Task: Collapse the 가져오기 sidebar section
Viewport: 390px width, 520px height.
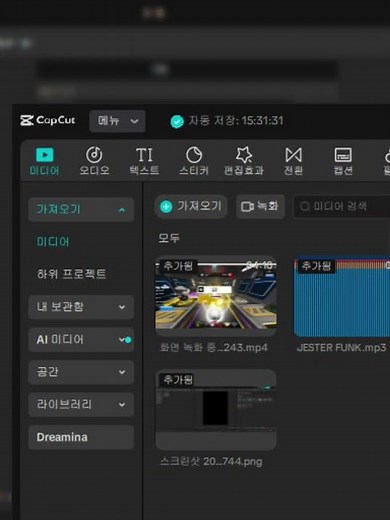Action: click(x=81, y=209)
